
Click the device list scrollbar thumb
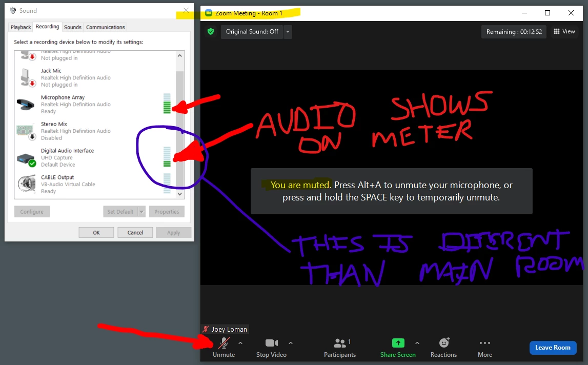coord(179,129)
